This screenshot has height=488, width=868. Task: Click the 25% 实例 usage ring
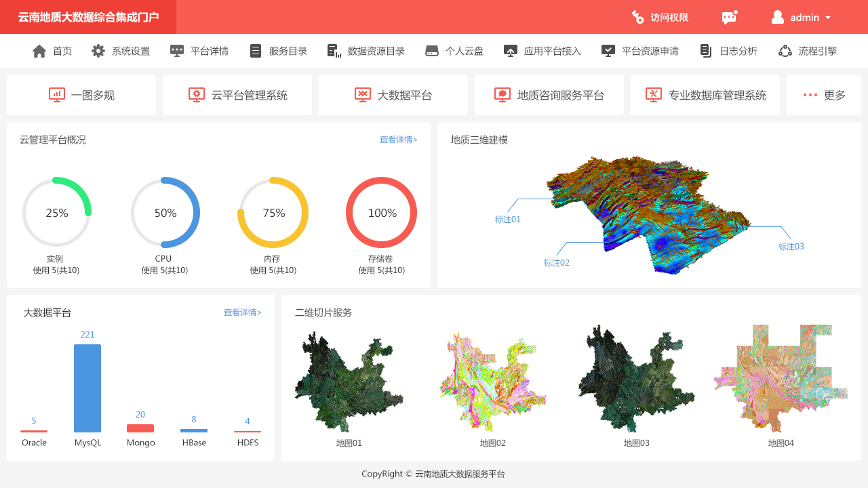57,212
